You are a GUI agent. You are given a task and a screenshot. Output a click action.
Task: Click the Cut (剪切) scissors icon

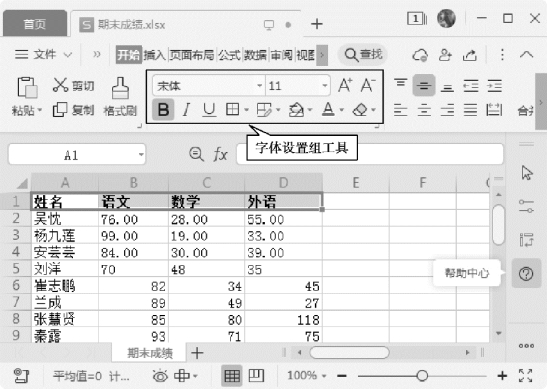click(x=60, y=85)
